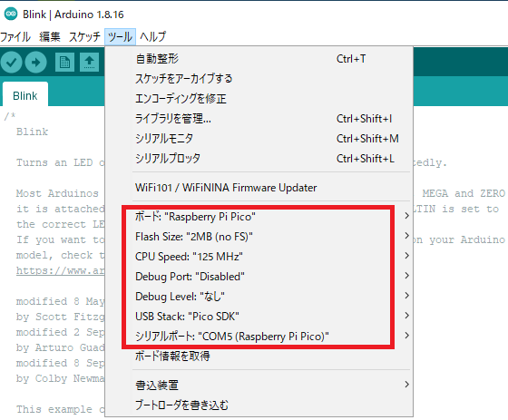Click the "Most Arduinos" comment line
508x420 pixels.
click(57, 193)
